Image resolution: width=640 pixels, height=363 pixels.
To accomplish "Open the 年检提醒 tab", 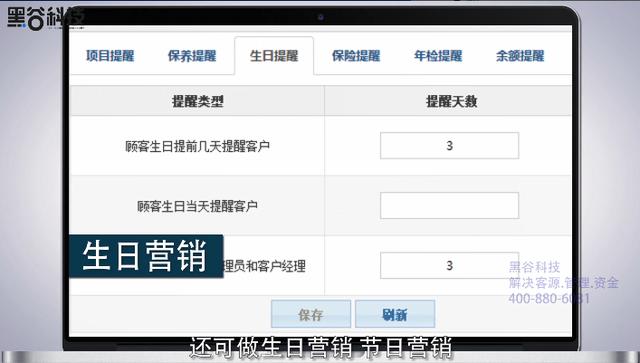I will 438,56.
